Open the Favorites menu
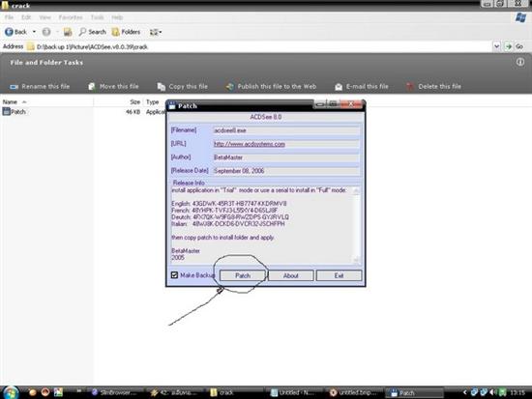 point(71,17)
